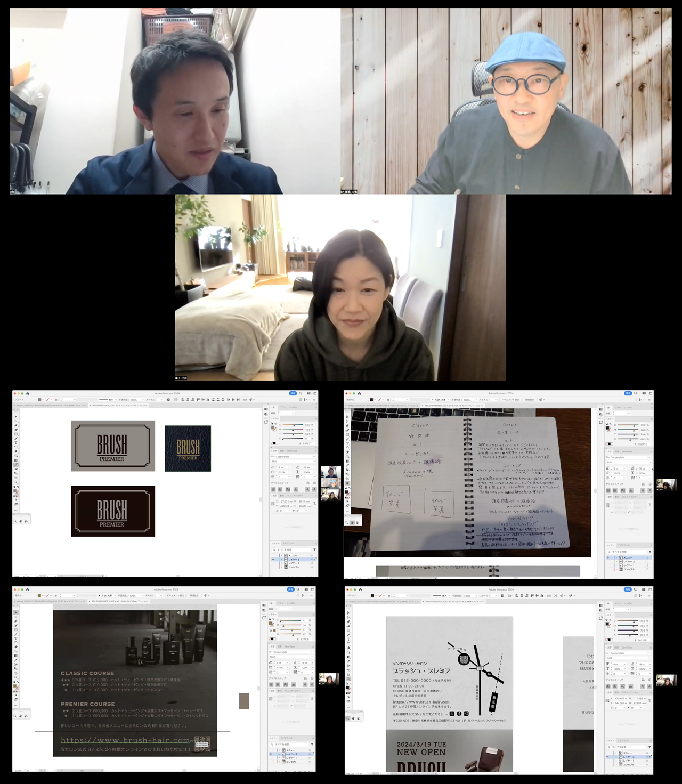The width and height of the screenshot is (682, 784).
Task: Toggle constrain proportions link in BRUSH logos Transform panel
Action: (314, 504)
